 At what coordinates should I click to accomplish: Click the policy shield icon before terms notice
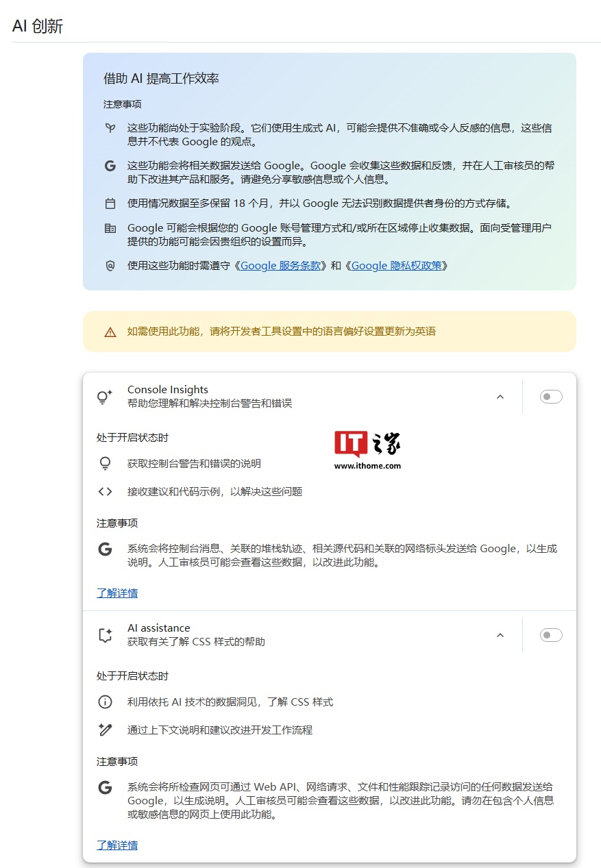tap(110, 266)
